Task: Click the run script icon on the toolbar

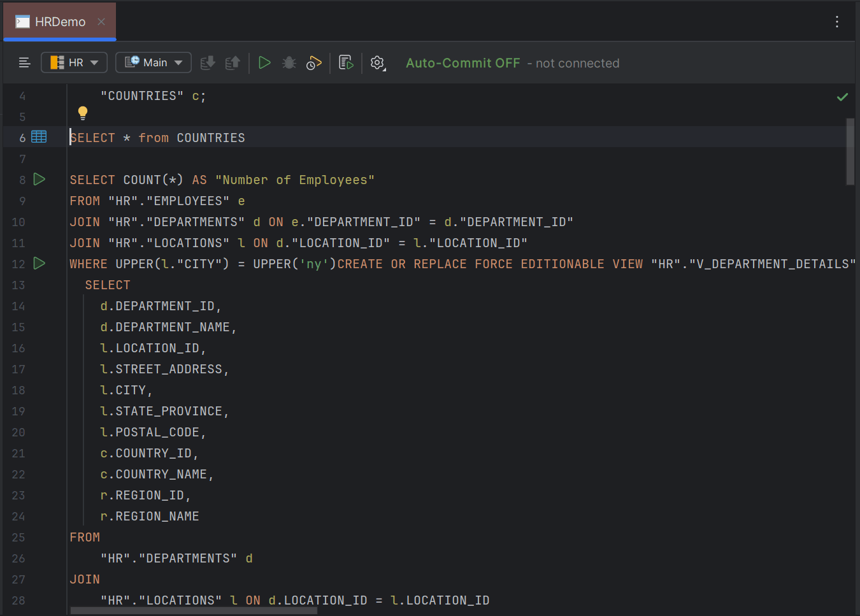Action: 345,62
